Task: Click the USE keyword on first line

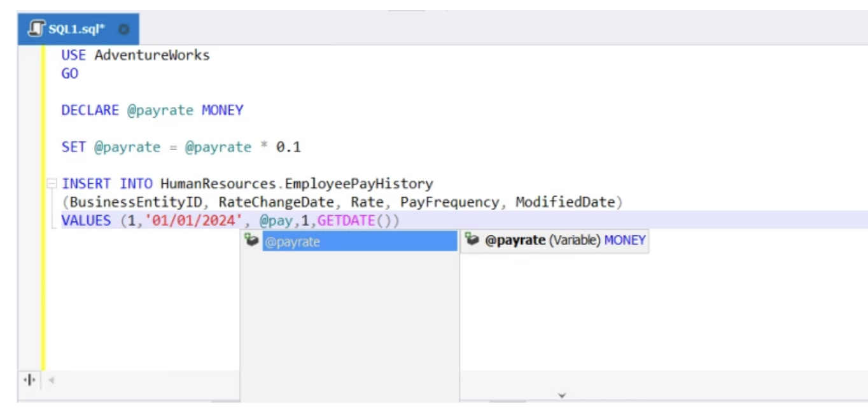Action: point(74,55)
